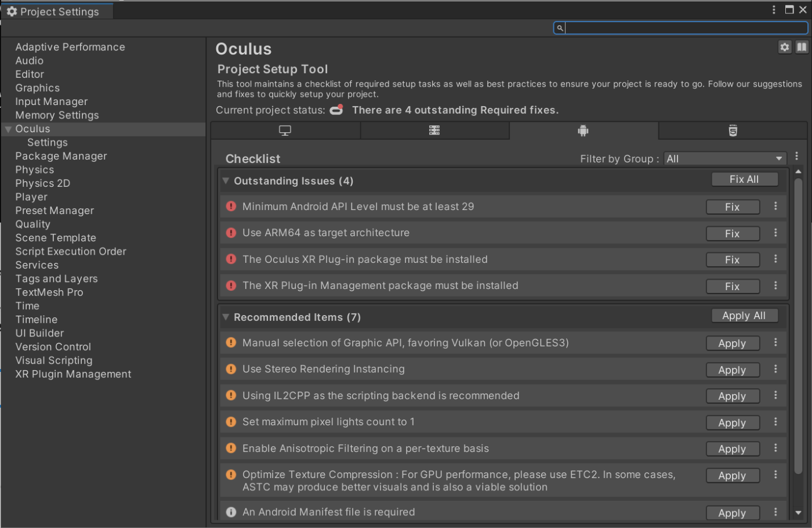Click Apply All for recommended items
Viewport: 812px width, 528px height.
[x=745, y=316]
